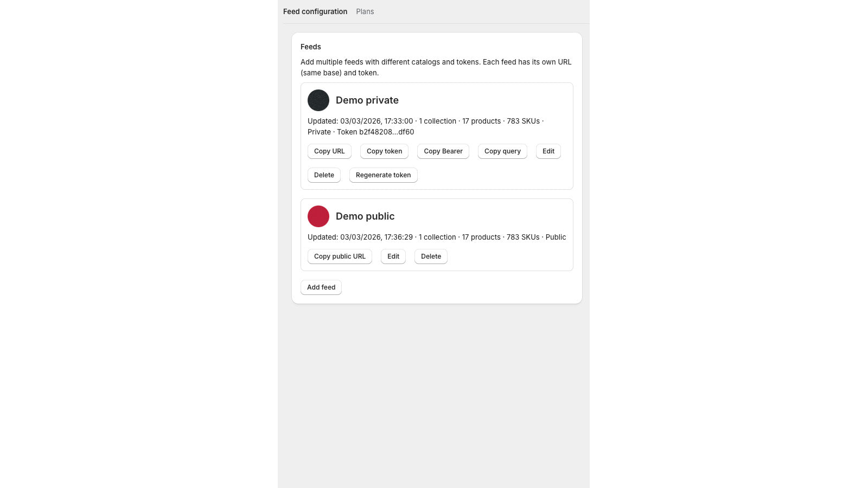Screen dimensions: 868x488
Task: Click the Feeds heading
Action: (x=310, y=47)
